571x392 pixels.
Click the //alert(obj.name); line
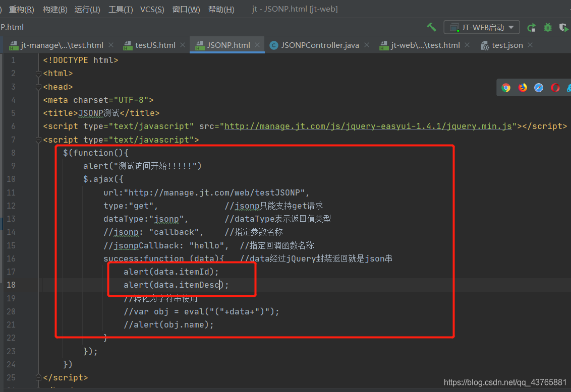(168, 324)
